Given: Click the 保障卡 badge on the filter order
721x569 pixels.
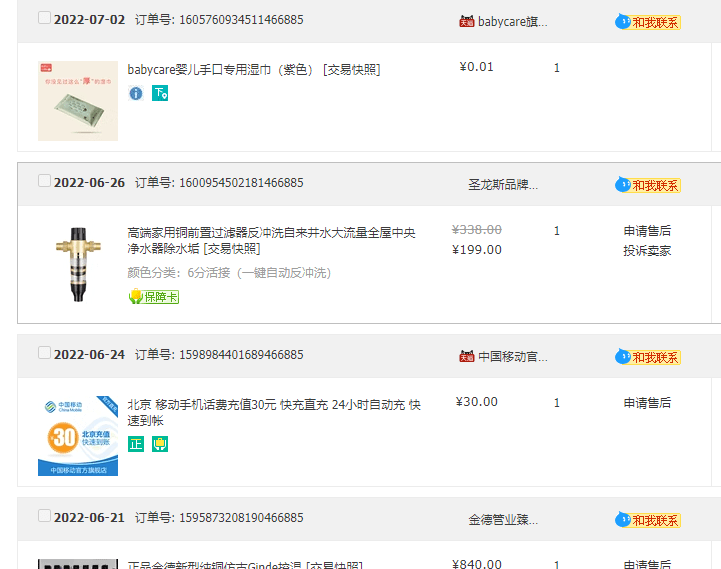Looking at the screenshot, I should point(154,297).
